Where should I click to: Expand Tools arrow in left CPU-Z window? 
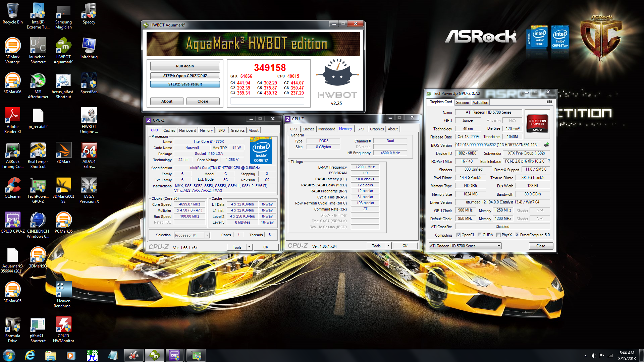point(249,247)
